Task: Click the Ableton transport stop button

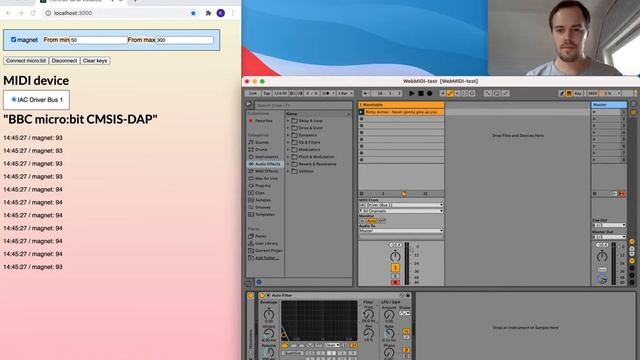Action: point(420,93)
